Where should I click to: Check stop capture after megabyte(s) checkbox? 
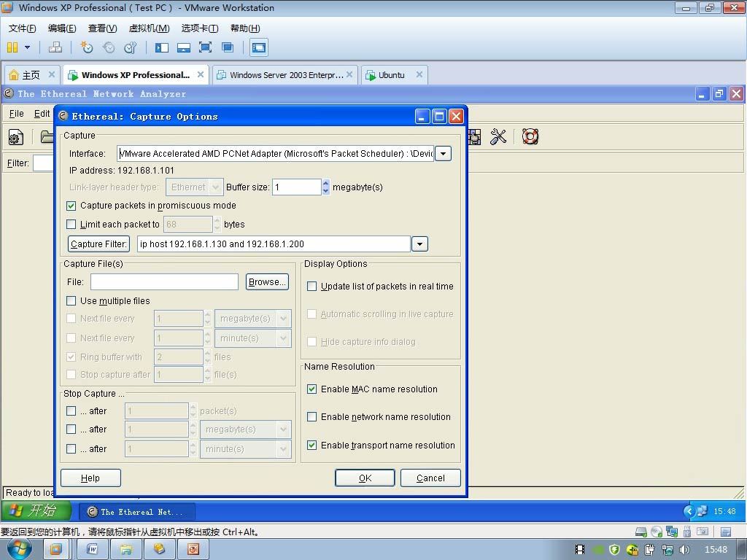pyautogui.click(x=71, y=429)
